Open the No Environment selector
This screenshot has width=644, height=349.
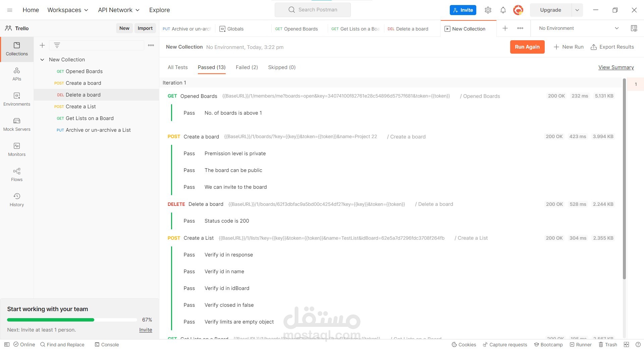(579, 28)
